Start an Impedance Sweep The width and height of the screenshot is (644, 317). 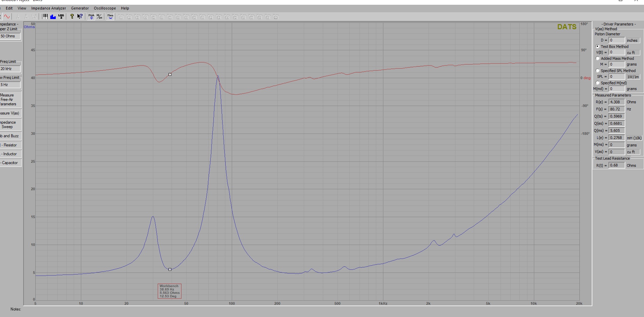click(10, 125)
